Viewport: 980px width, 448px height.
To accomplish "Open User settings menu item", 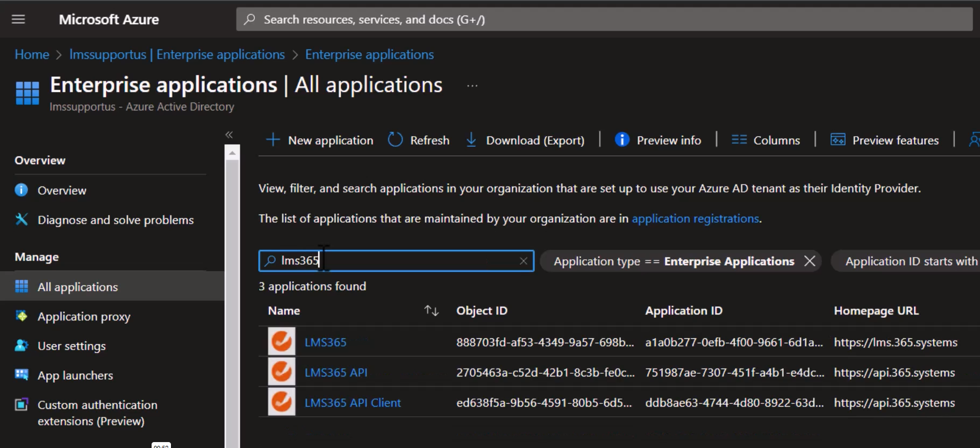I will 71,346.
